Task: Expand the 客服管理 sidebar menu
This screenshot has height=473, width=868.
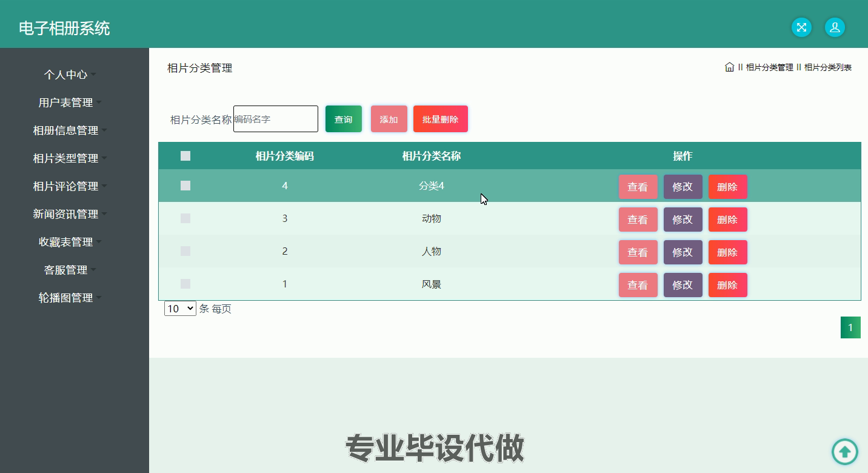Action: click(x=70, y=270)
